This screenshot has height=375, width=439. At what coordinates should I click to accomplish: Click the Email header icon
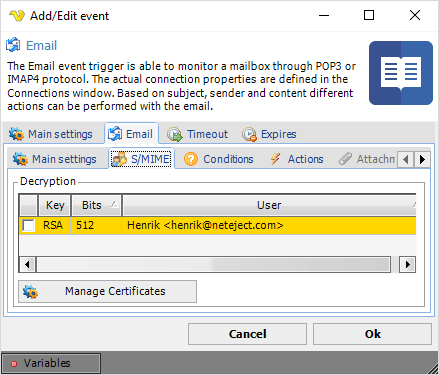(x=13, y=45)
